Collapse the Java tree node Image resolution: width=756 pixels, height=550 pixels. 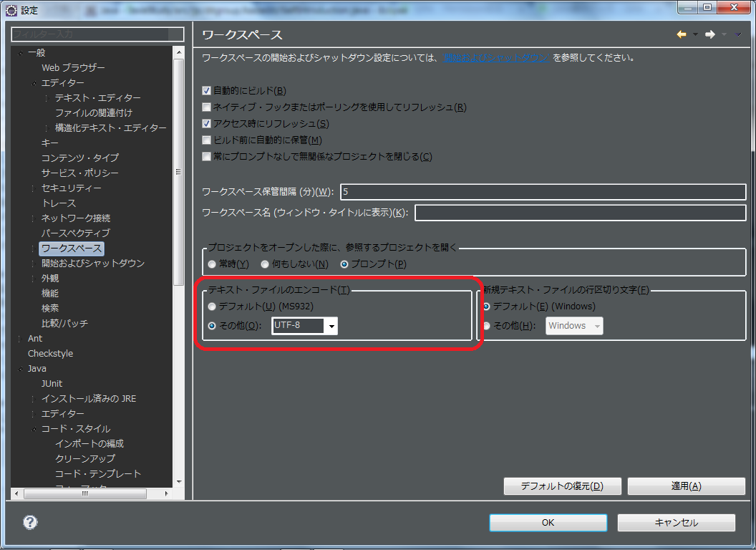point(20,370)
